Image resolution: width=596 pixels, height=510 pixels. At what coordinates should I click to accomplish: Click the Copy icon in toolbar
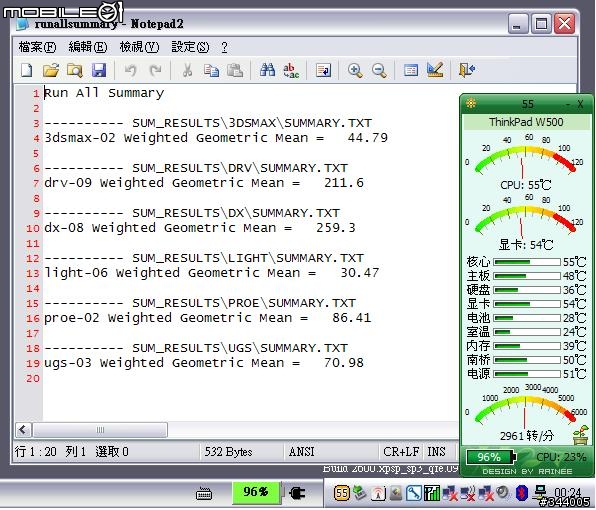click(x=211, y=70)
